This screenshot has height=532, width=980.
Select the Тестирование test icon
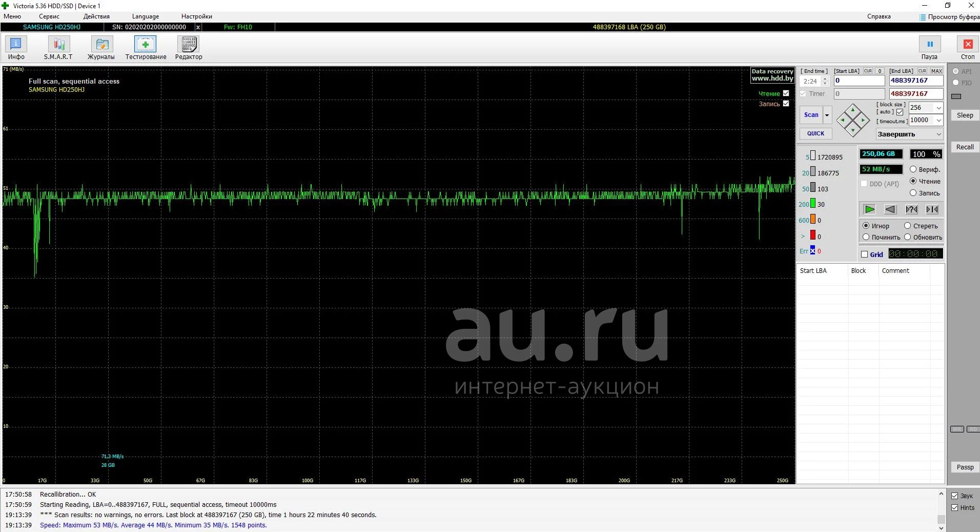(146, 48)
